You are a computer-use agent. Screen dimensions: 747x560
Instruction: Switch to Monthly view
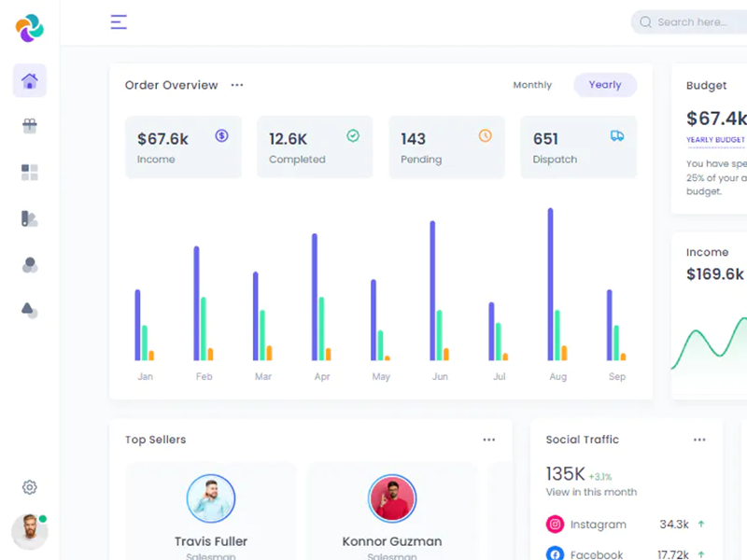coord(532,85)
